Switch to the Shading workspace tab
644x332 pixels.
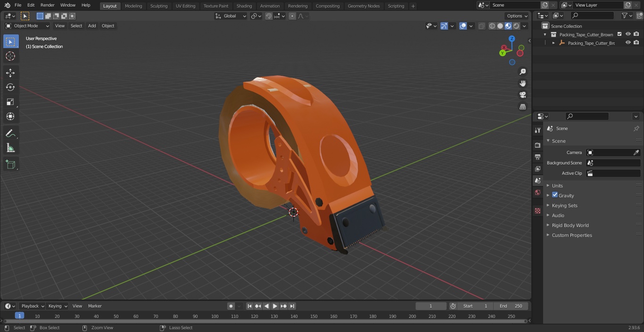[x=244, y=6]
